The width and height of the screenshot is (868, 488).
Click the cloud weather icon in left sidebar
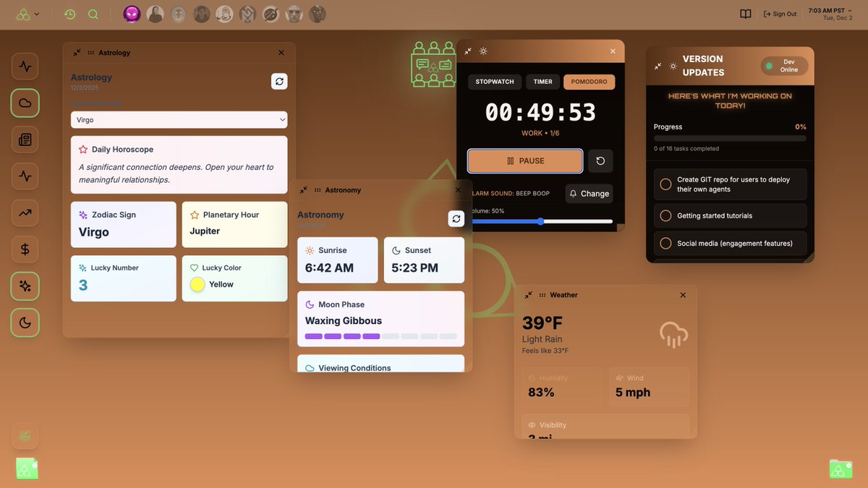(x=25, y=103)
